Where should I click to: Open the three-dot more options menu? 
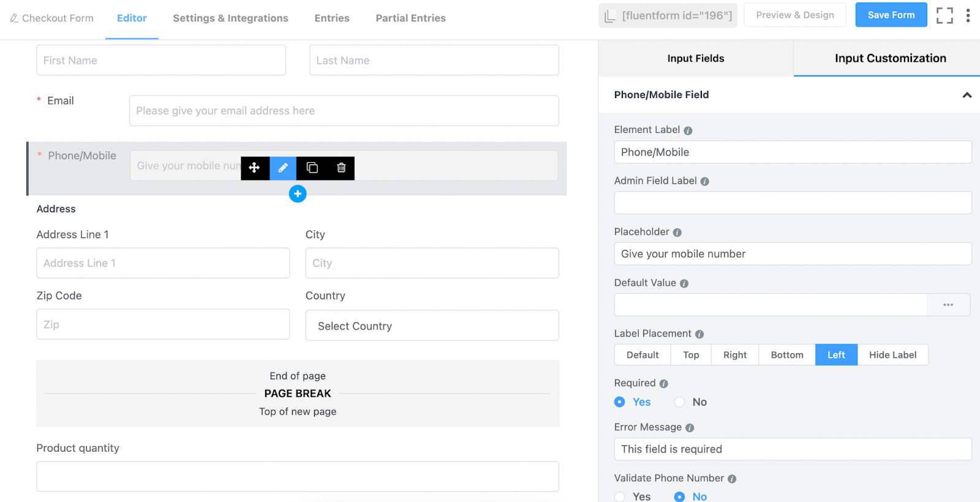(968, 15)
